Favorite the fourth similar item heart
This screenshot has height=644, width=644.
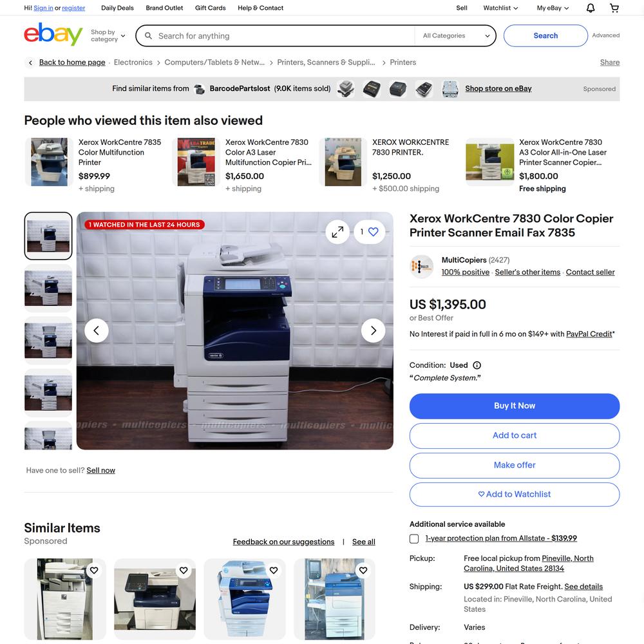tap(363, 570)
